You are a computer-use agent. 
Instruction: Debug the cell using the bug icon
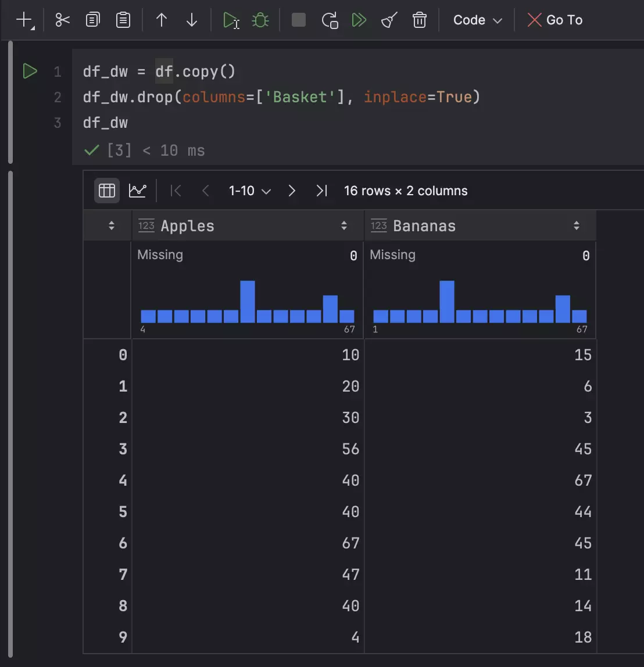pos(260,20)
